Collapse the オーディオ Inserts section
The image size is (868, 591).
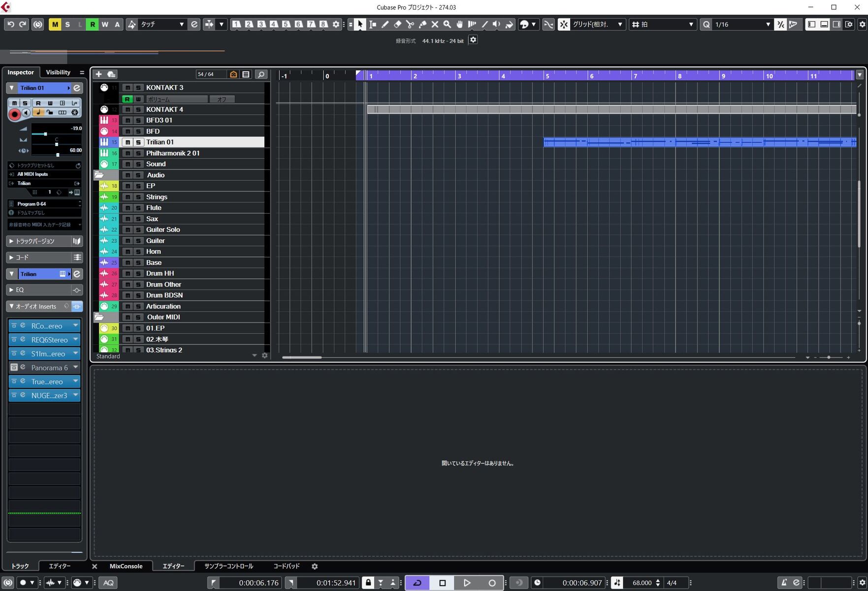coord(12,306)
